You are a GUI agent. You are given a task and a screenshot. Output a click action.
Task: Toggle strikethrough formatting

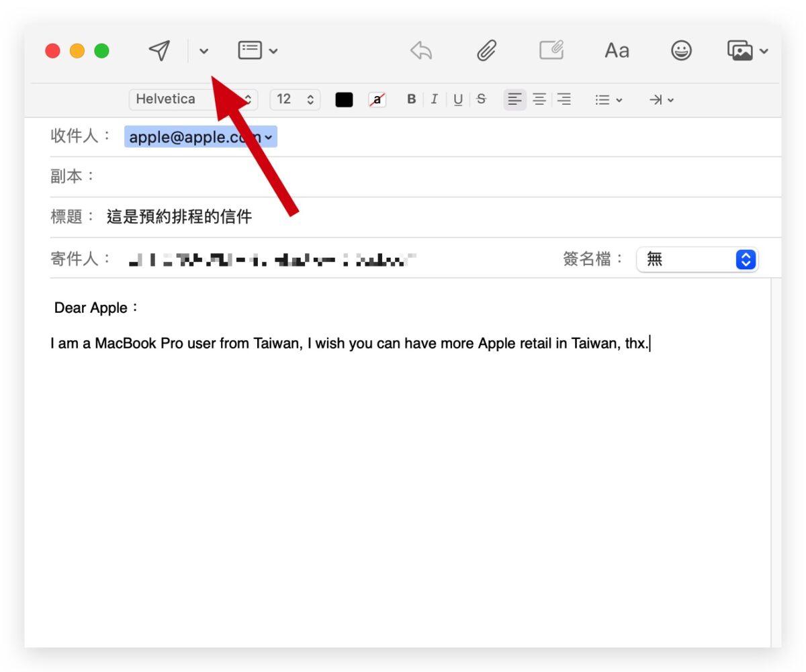point(481,99)
